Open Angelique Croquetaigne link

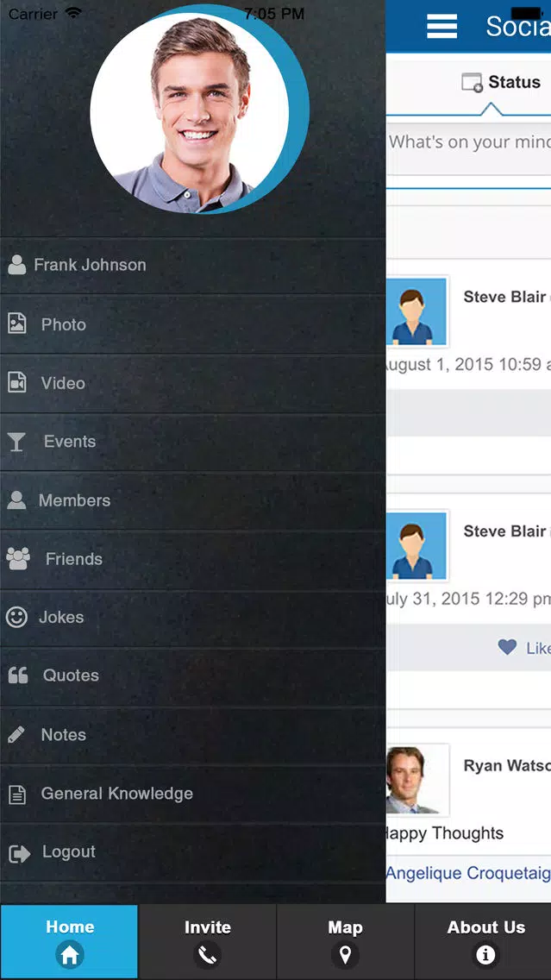[x=468, y=872]
